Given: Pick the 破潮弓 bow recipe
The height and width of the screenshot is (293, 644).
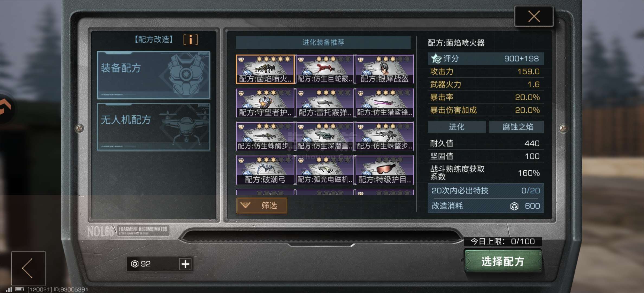Looking at the screenshot, I should [x=265, y=170].
